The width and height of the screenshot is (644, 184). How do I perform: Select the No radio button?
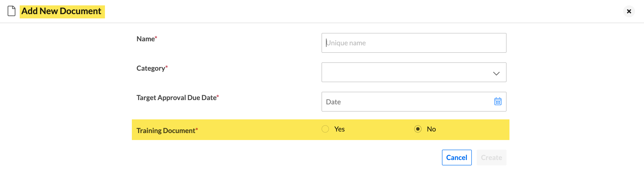pos(418,129)
